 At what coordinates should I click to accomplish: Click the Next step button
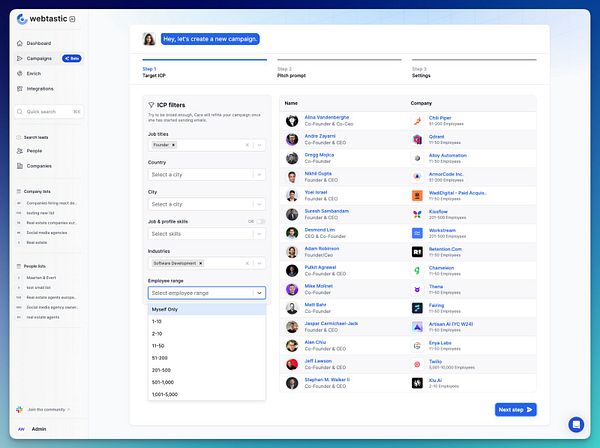click(x=515, y=410)
